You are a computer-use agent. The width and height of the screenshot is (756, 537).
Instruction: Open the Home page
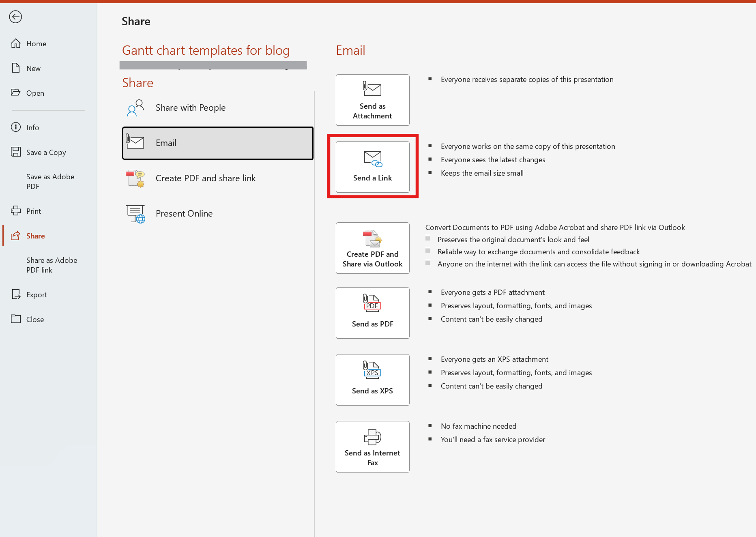36,44
